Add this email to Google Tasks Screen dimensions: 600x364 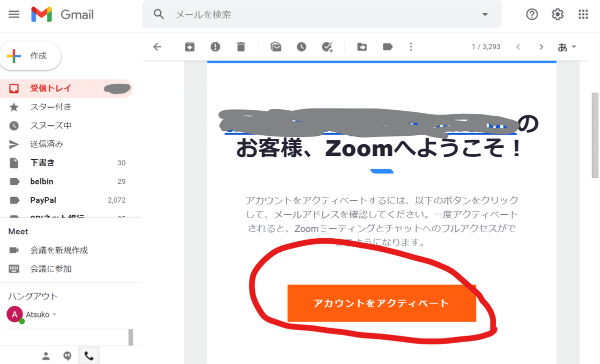(327, 46)
